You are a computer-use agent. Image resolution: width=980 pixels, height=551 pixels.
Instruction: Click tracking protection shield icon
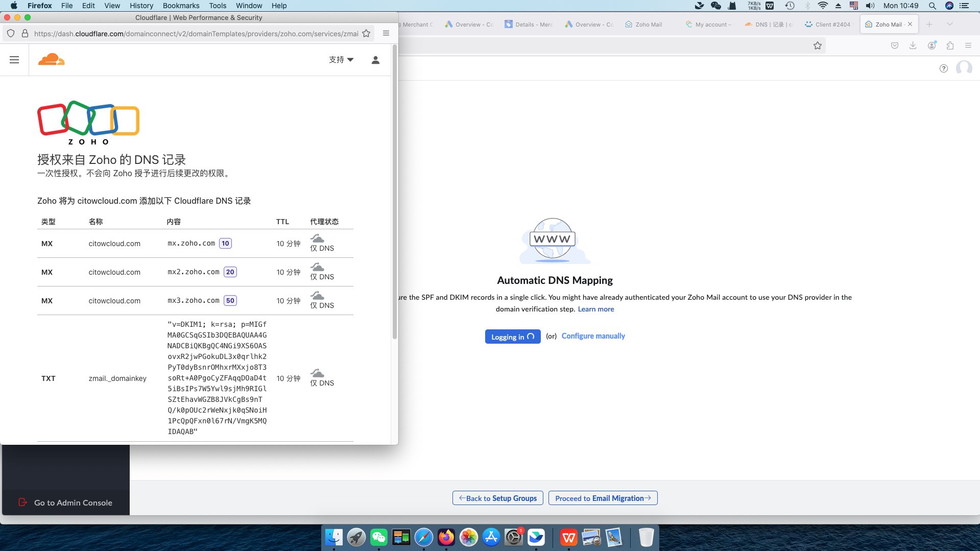point(11,34)
